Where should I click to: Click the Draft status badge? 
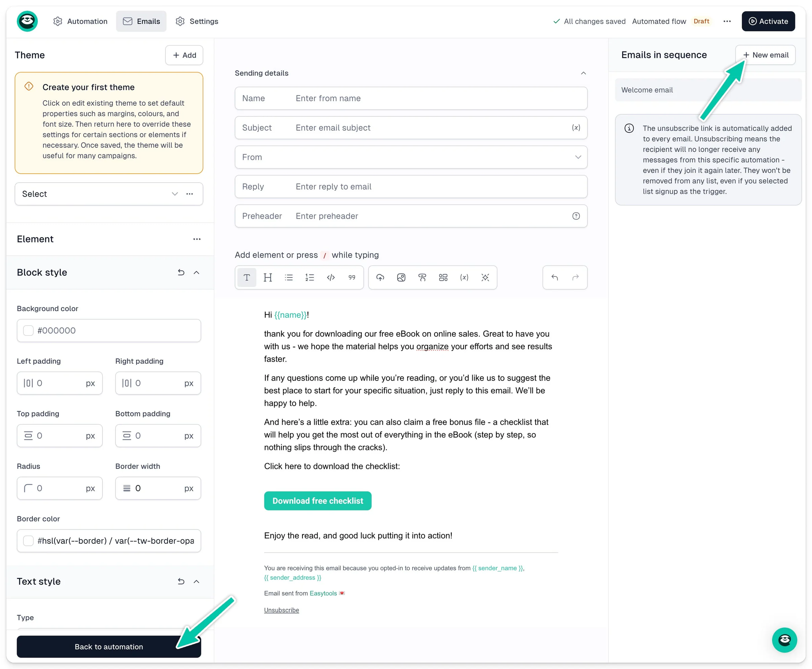pyautogui.click(x=701, y=21)
